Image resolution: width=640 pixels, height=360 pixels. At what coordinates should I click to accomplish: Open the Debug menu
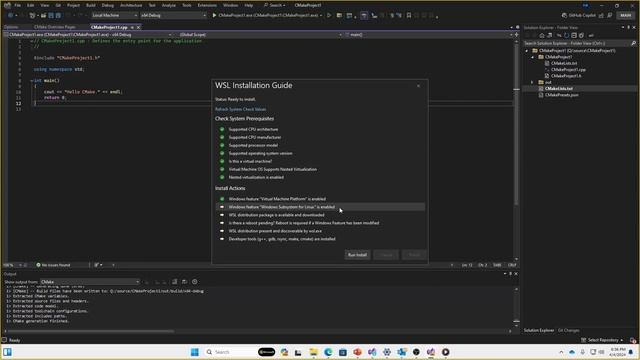[108, 5]
